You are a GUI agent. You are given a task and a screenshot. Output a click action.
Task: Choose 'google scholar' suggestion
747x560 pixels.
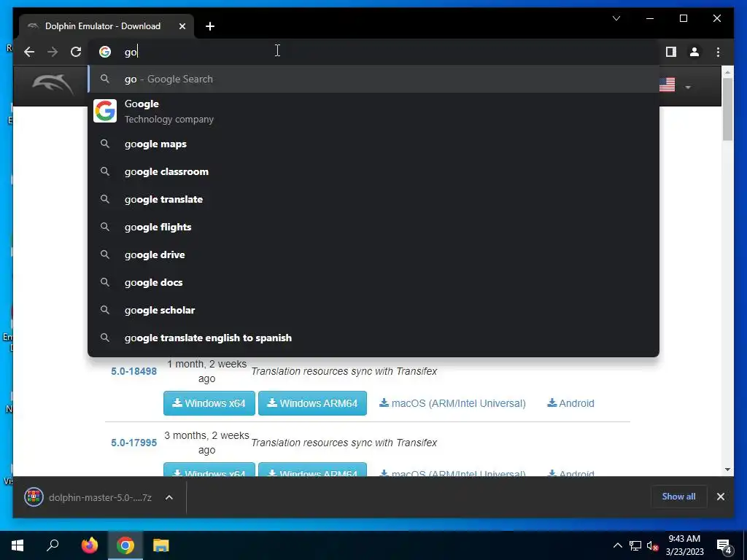pos(373,309)
